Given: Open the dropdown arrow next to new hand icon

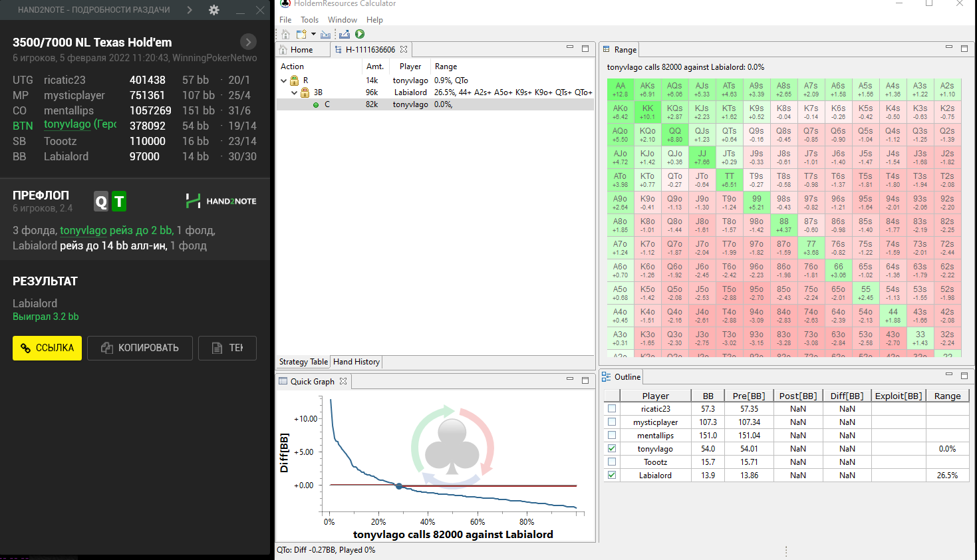Looking at the screenshot, I should tap(313, 35).
